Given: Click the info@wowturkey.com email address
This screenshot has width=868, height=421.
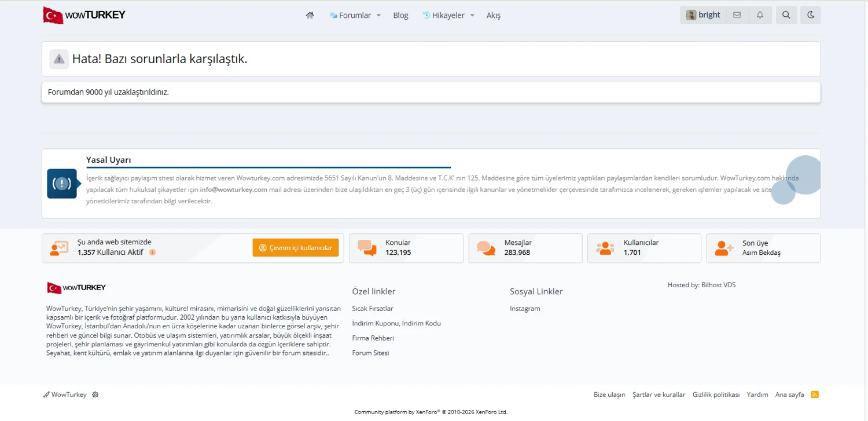Looking at the screenshot, I should 233,189.
